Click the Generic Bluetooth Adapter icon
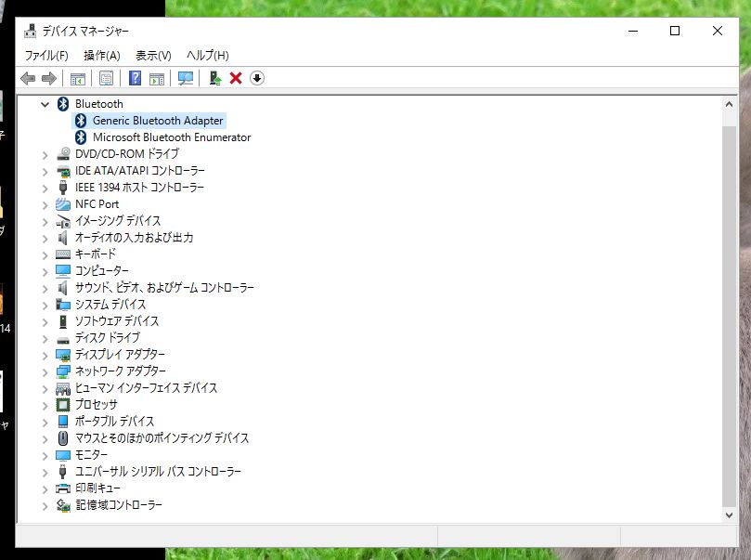 [81, 121]
